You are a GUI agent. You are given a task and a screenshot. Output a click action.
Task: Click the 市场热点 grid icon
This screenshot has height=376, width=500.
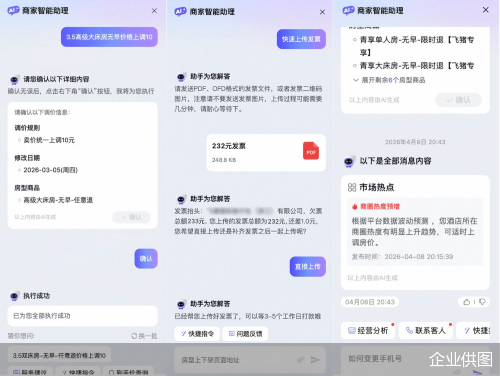click(352, 187)
